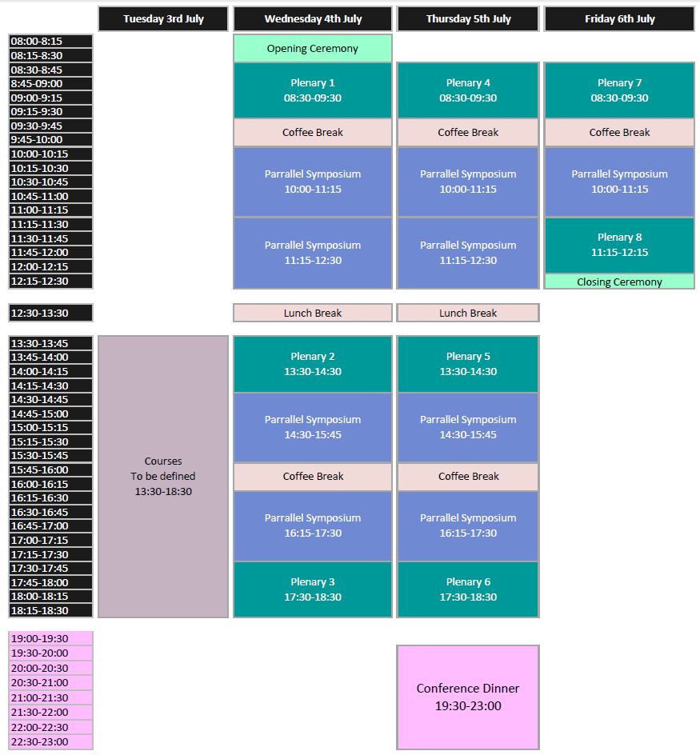Click the Plenary 5 session block
This screenshot has height=755, width=700.
point(468,364)
